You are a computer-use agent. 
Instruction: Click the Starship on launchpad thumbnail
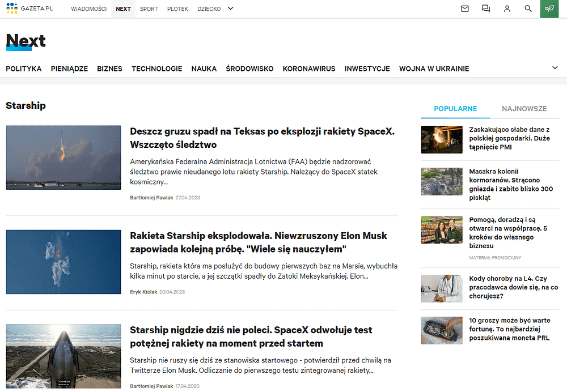pyautogui.click(x=64, y=356)
